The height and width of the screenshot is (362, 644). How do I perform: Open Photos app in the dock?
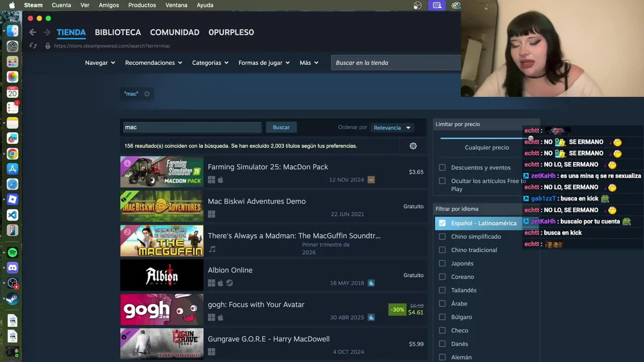[13, 77]
